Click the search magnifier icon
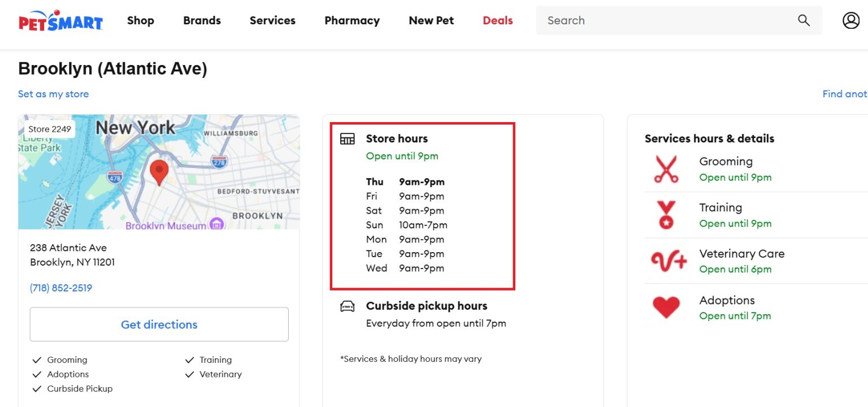The image size is (868, 407). click(x=804, y=20)
